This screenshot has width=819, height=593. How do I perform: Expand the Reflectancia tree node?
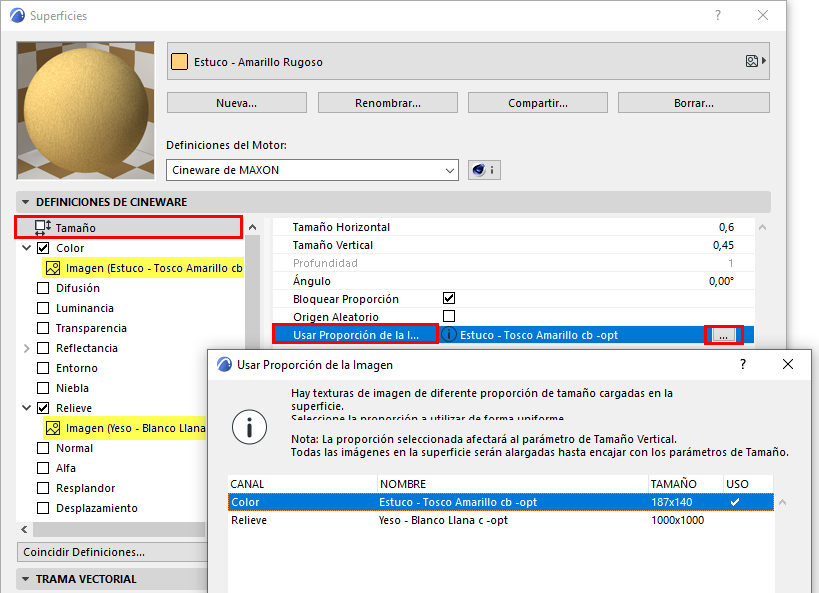point(27,348)
